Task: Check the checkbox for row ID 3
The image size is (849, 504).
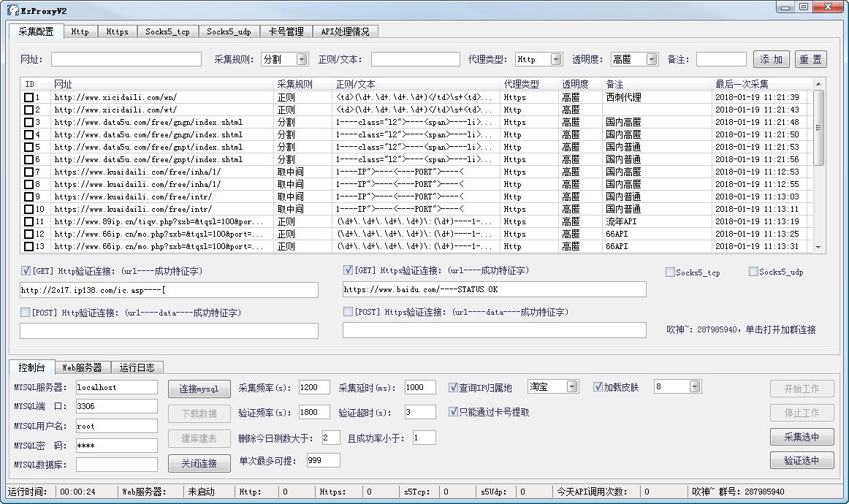Action: tap(28, 122)
